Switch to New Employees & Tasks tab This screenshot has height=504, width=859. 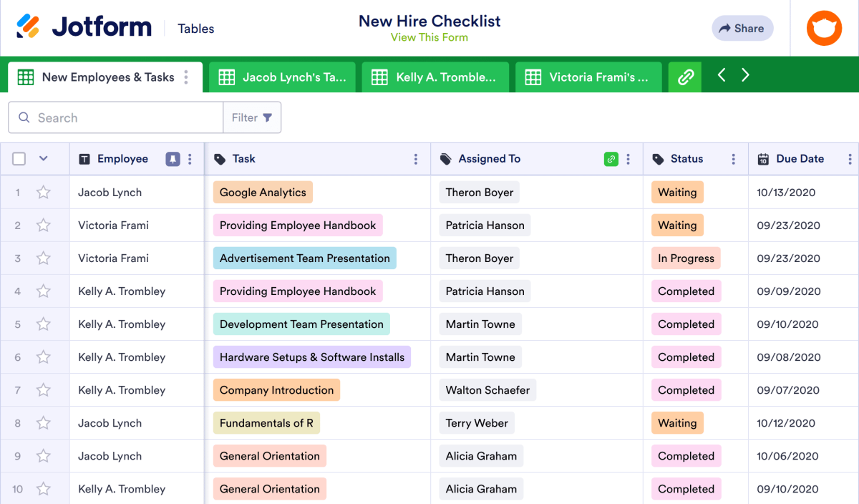[105, 77]
